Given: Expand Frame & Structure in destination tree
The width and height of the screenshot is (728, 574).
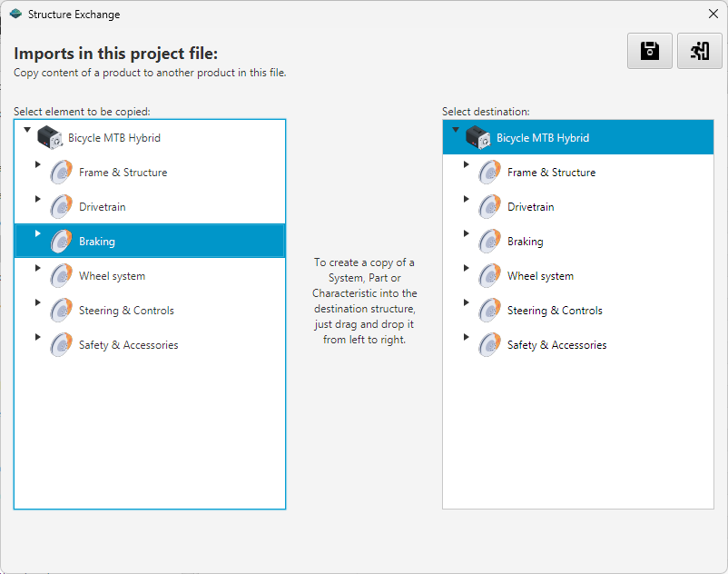Looking at the screenshot, I should pos(467,164).
